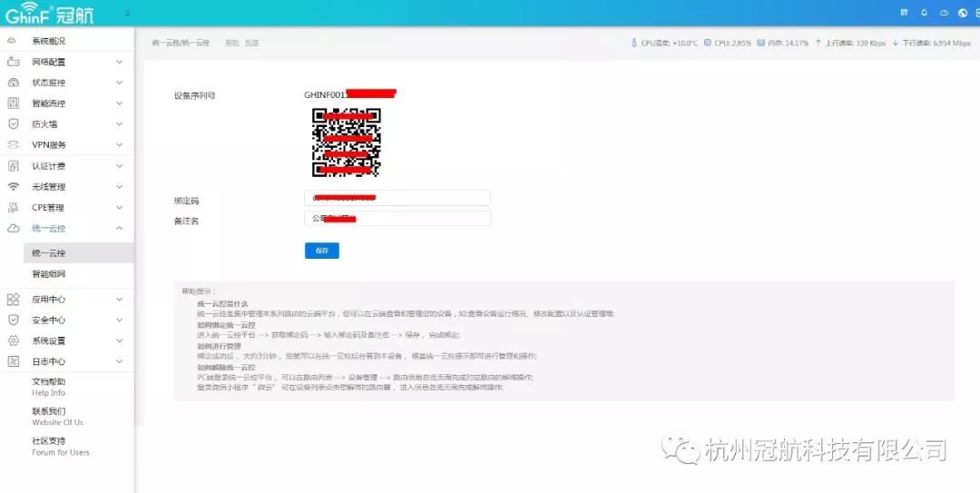
Task: Click the blue 保存 button
Action: coord(322,251)
